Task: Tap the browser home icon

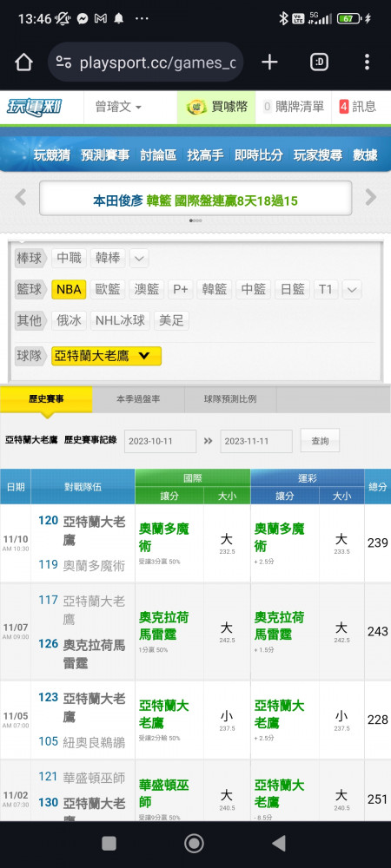Action: pyautogui.click(x=23, y=62)
